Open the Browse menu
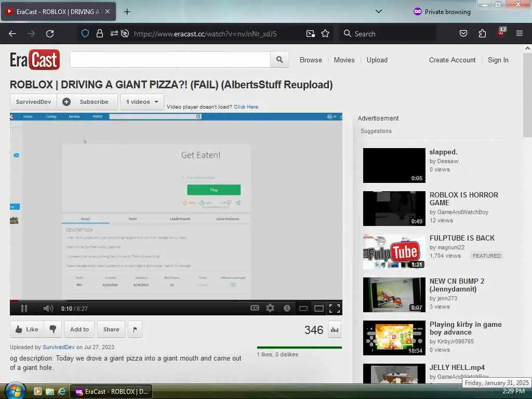The image size is (532, 399). coord(311,60)
